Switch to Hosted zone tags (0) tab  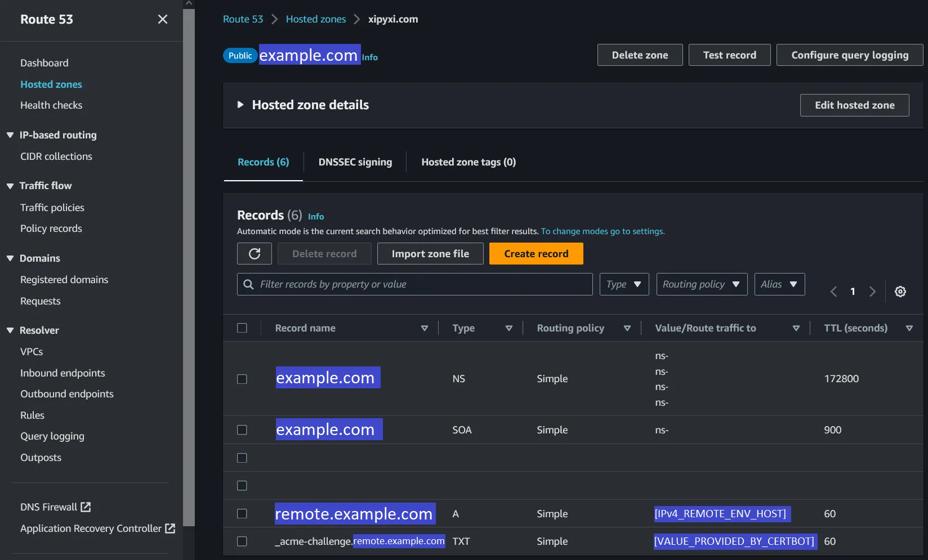[x=469, y=162]
